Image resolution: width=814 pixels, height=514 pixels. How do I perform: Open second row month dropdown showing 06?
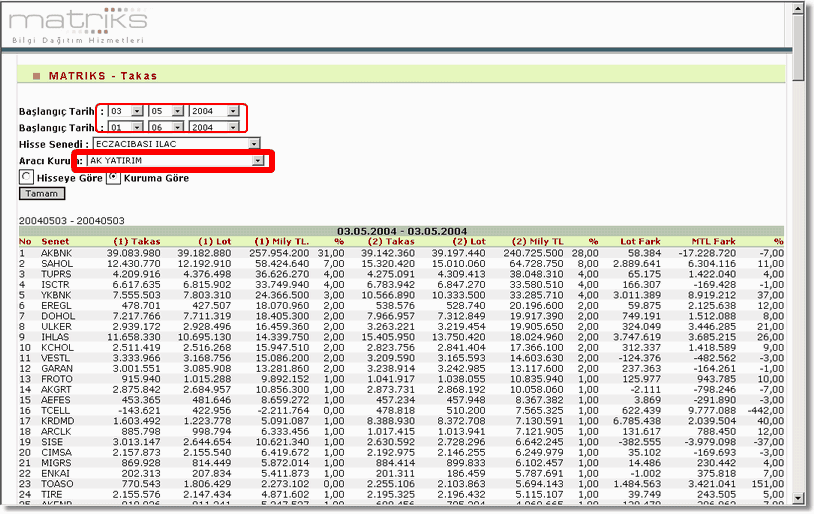point(166,127)
